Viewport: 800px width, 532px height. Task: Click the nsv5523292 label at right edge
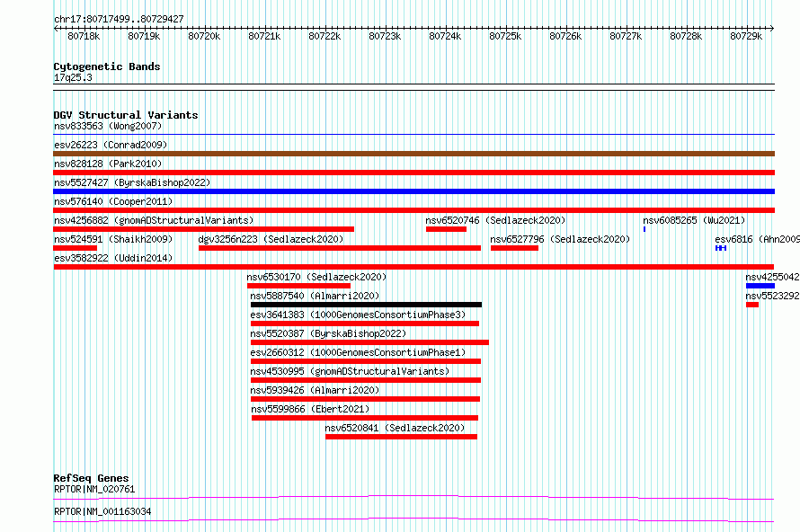click(772, 296)
